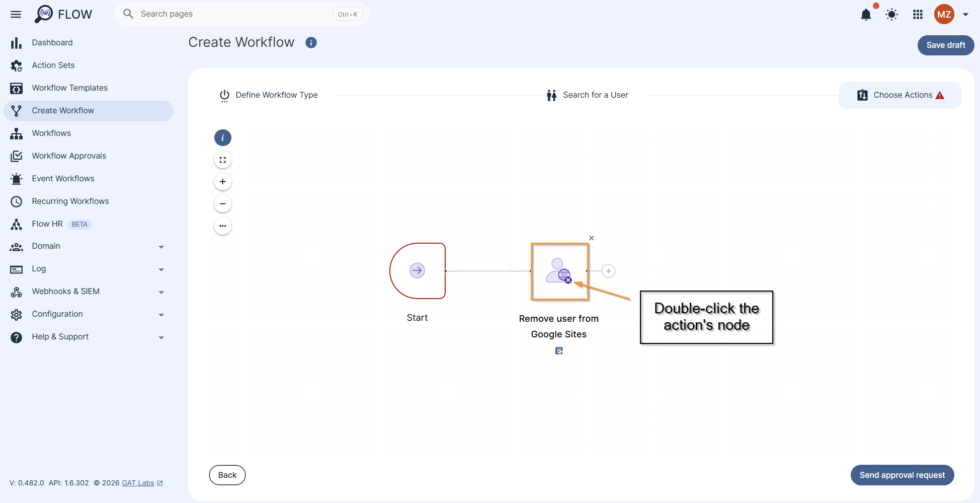Screen dimensions: 980x503
Task: Open the Workflows page
Action: pos(89,133)
